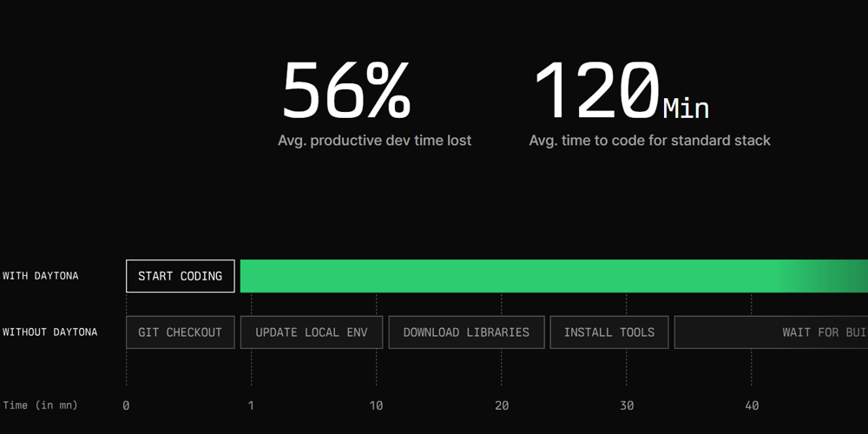The width and height of the screenshot is (868, 434).
Task: Select the DOWNLOAD LIBRARIES step box
Action: (x=466, y=332)
